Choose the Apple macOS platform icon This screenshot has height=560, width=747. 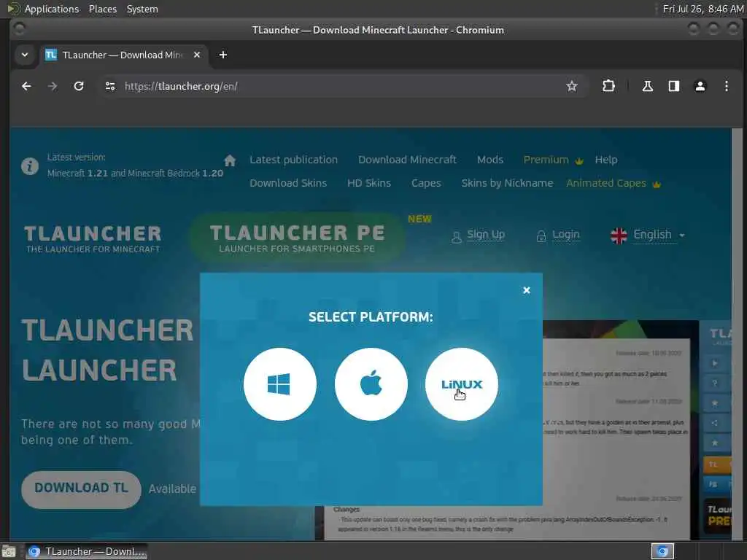[371, 384]
